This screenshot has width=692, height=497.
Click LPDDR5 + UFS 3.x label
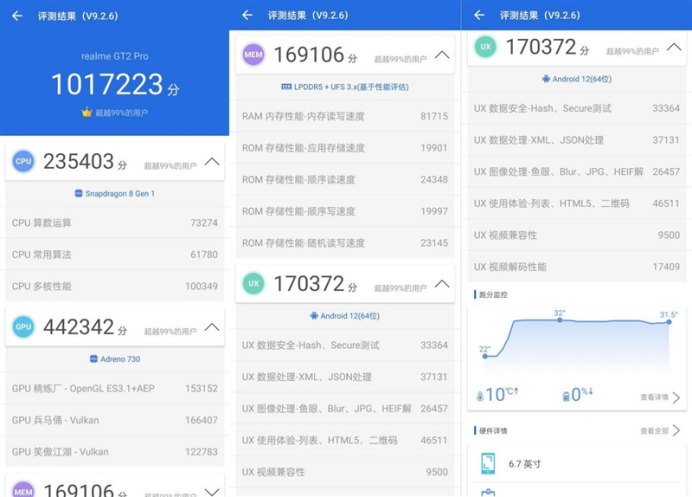[x=351, y=87]
